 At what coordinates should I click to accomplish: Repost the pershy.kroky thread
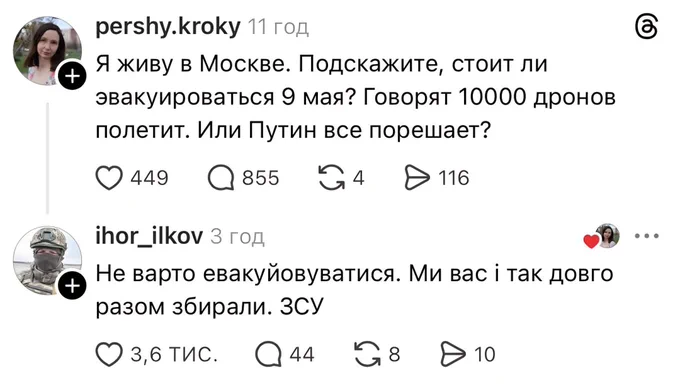(332, 178)
